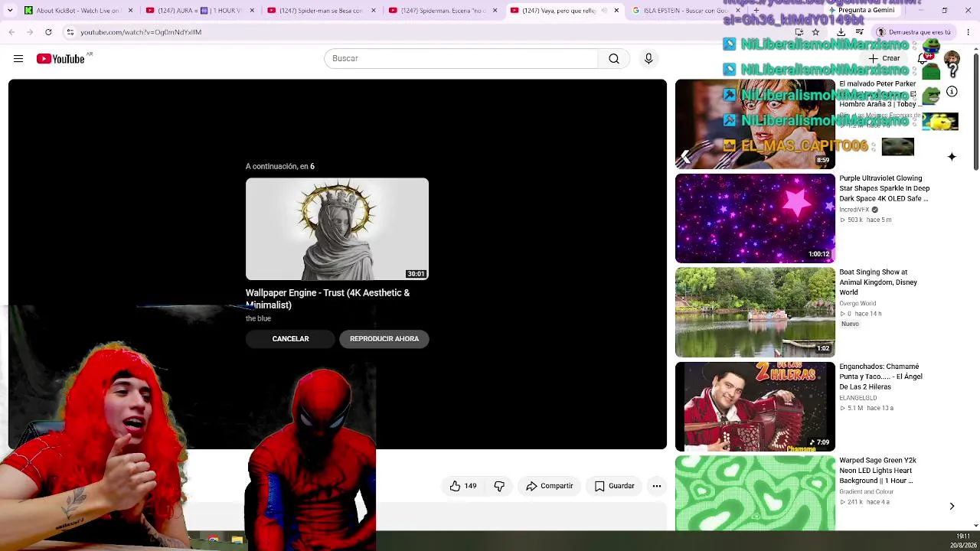The image size is (980, 551).
Task: Open Boat Singing Show video thumbnail
Action: (755, 312)
